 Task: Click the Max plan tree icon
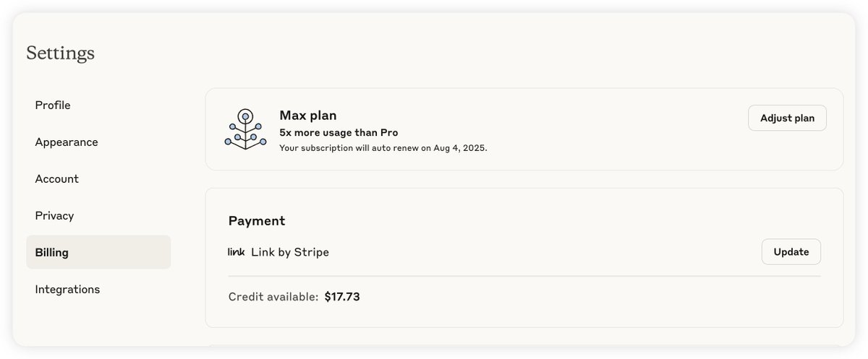coord(245,129)
